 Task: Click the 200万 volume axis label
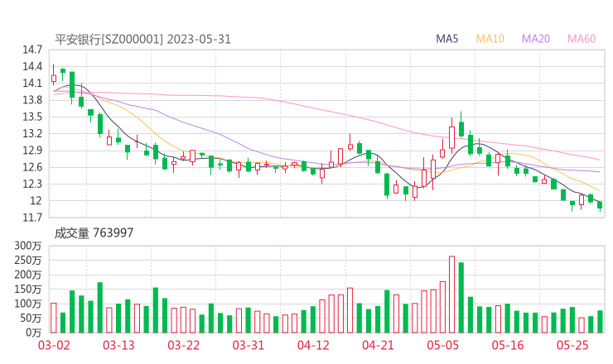pyautogui.click(x=28, y=275)
